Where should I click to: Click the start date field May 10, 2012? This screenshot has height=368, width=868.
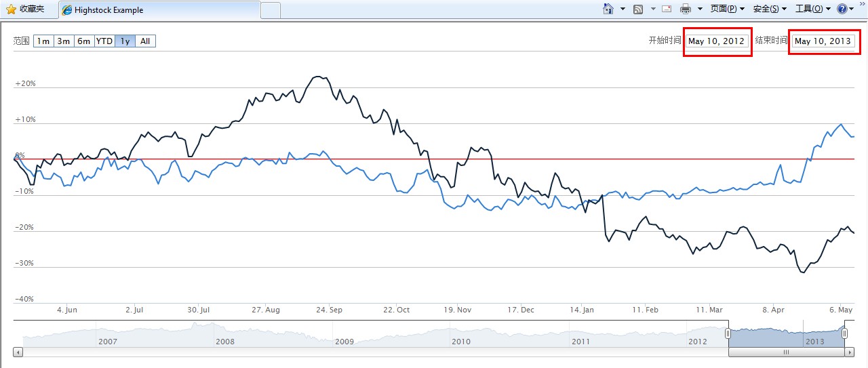(x=716, y=41)
